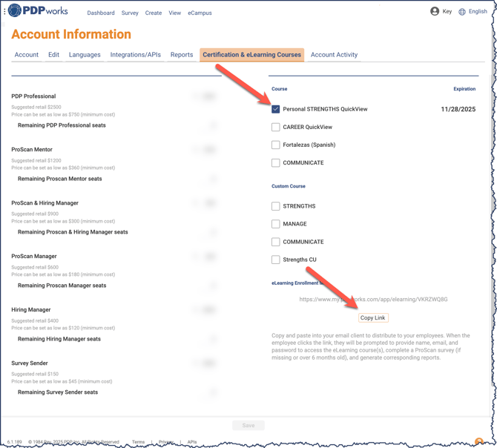497x448 pixels.
Task: Open the Survey menu
Action: [130, 13]
